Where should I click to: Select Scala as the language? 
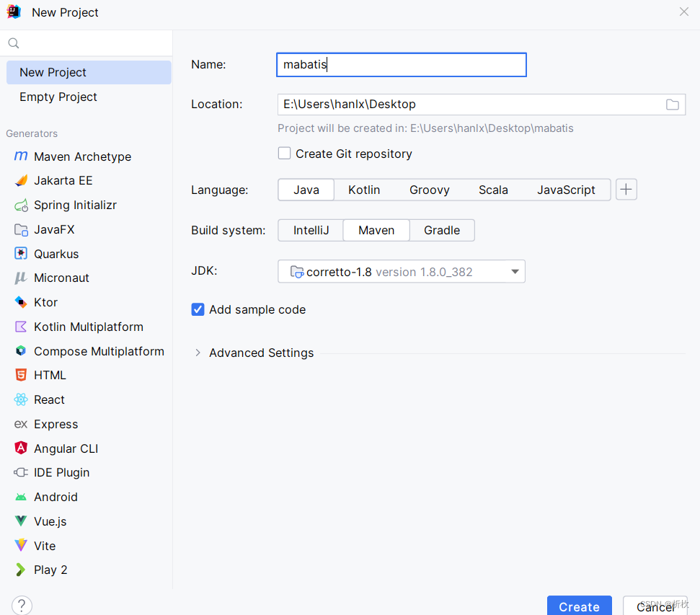pos(493,190)
